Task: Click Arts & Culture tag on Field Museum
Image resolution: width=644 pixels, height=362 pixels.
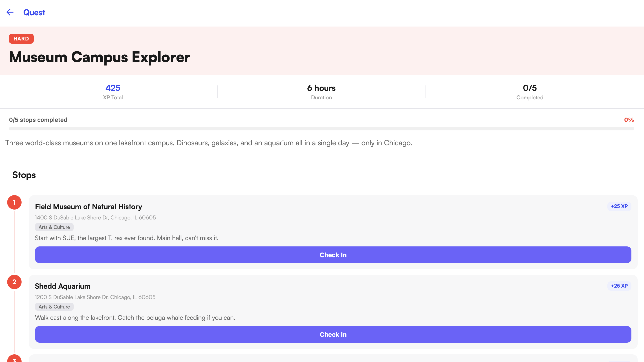Action: tap(54, 227)
